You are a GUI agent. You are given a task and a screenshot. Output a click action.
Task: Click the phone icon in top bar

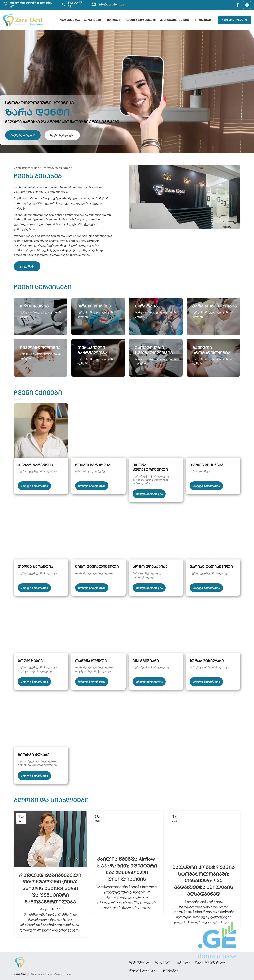point(63,4)
